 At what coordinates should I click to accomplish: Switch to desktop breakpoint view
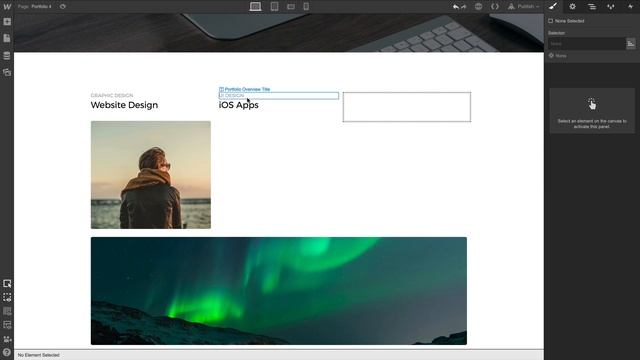pos(256,7)
